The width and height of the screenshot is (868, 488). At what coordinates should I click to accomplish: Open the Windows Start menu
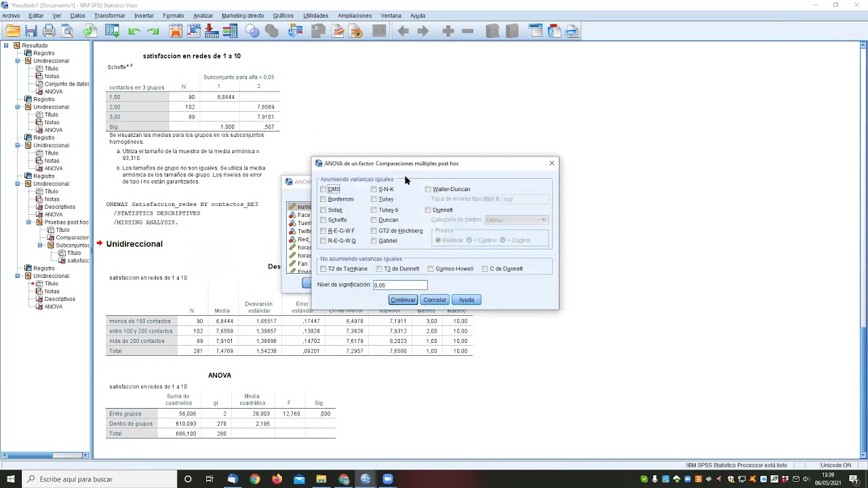tap(11, 479)
